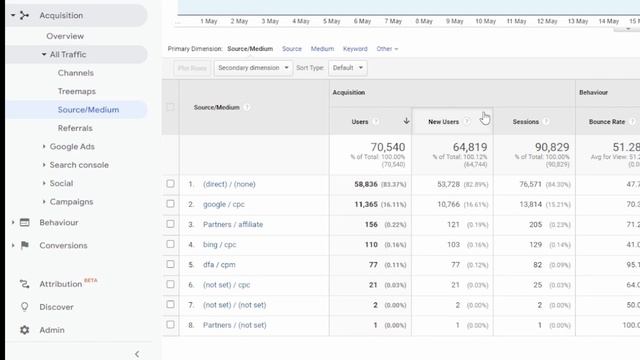This screenshot has height=360, width=640.
Task: Click the New Users help icon
Action: point(467,121)
